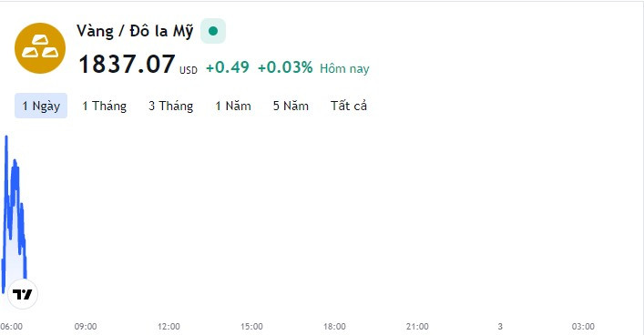Screen dimensions: 644x335
Task: Click the Hôm nay label
Action: click(344, 68)
